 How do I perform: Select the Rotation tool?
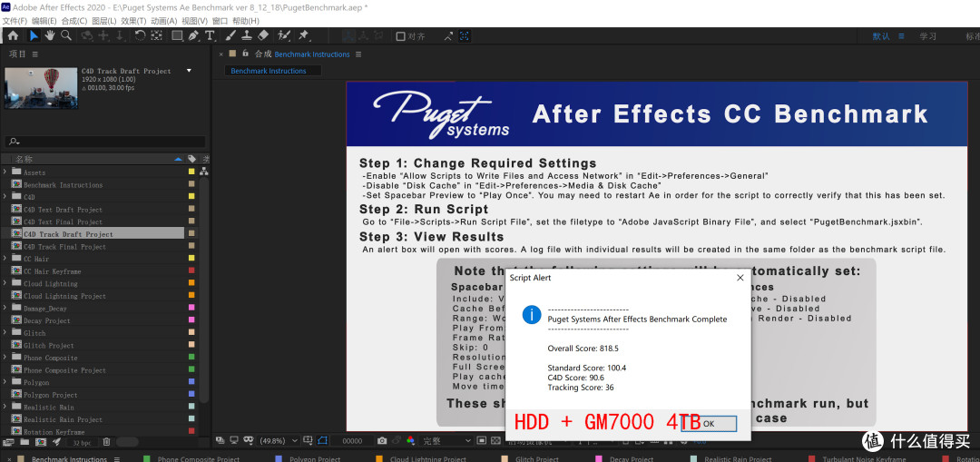[x=140, y=35]
